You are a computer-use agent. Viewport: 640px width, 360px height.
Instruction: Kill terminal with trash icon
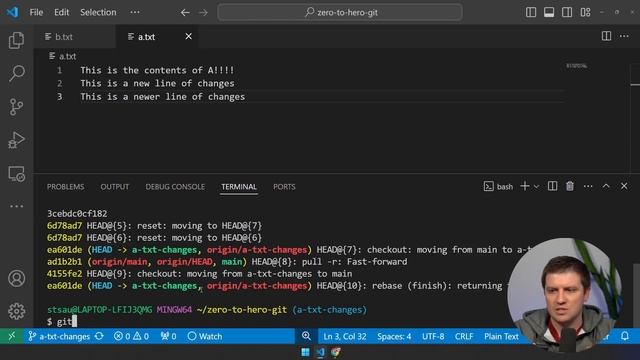[x=570, y=186]
